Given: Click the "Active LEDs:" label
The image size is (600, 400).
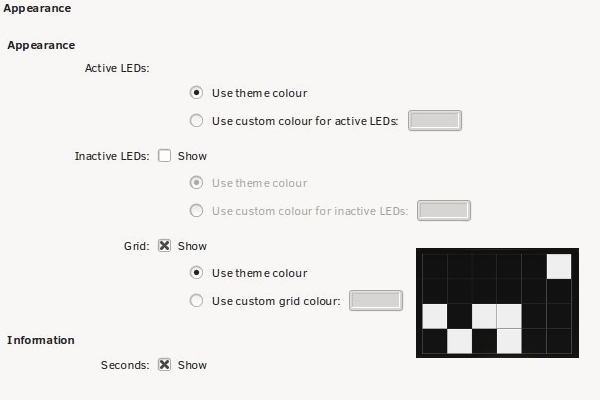Looking at the screenshot, I should 118,69.
